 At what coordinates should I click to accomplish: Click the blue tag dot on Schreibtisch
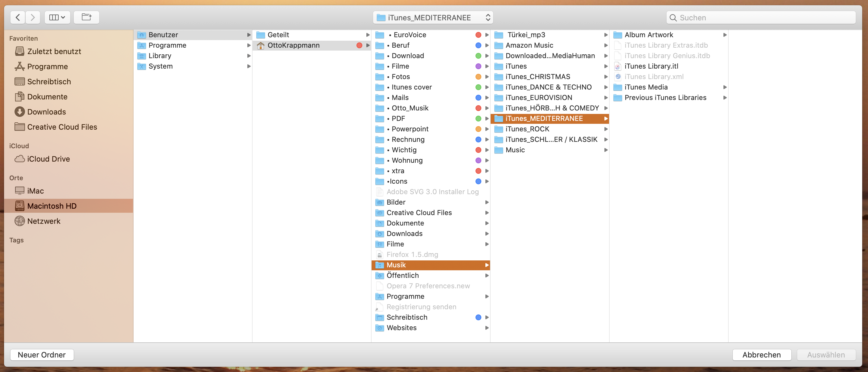(x=478, y=317)
